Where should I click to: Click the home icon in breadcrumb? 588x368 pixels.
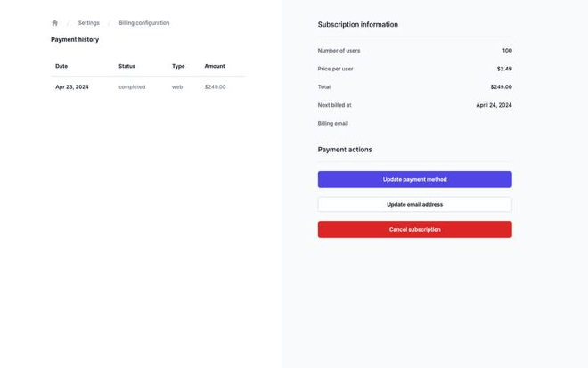point(54,23)
